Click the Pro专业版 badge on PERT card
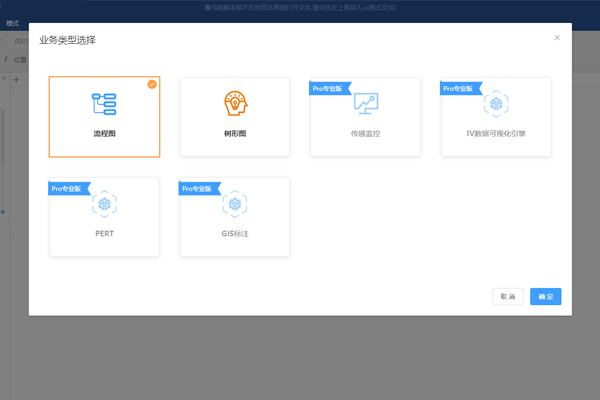600x400 pixels. (x=69, y=188)
